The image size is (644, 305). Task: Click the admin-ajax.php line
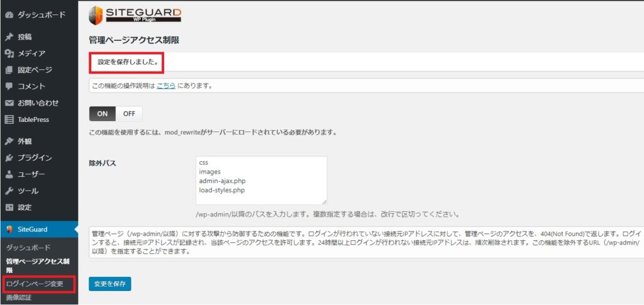pyautogui.click(x=222, y=180)
